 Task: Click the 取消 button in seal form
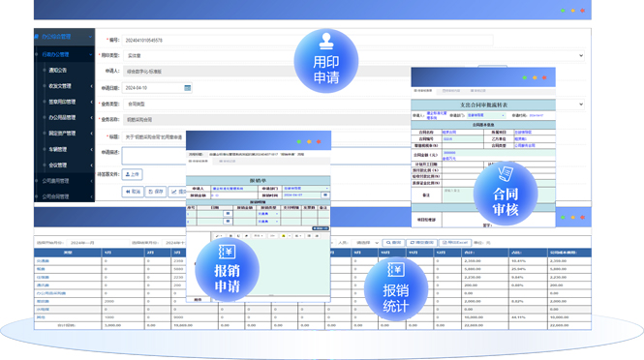[133, 192]
